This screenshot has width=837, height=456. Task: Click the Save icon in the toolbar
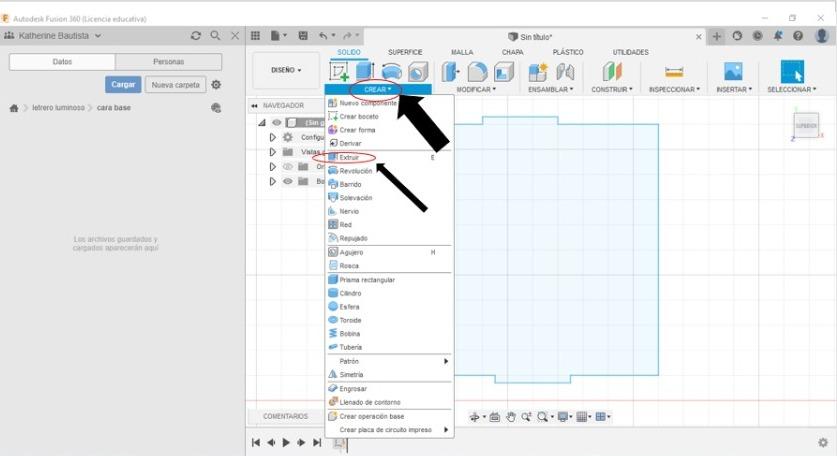point(303,36)
